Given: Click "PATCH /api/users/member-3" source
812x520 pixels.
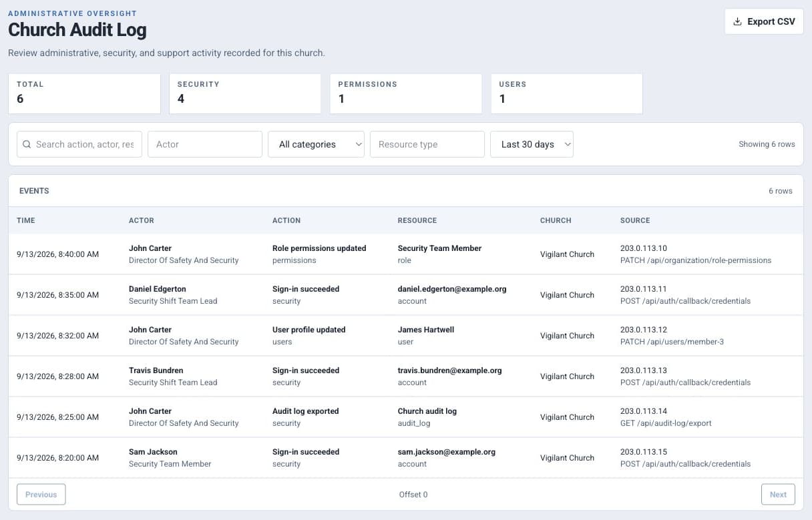Looking at the screenshot, I should tap(672, 342).
